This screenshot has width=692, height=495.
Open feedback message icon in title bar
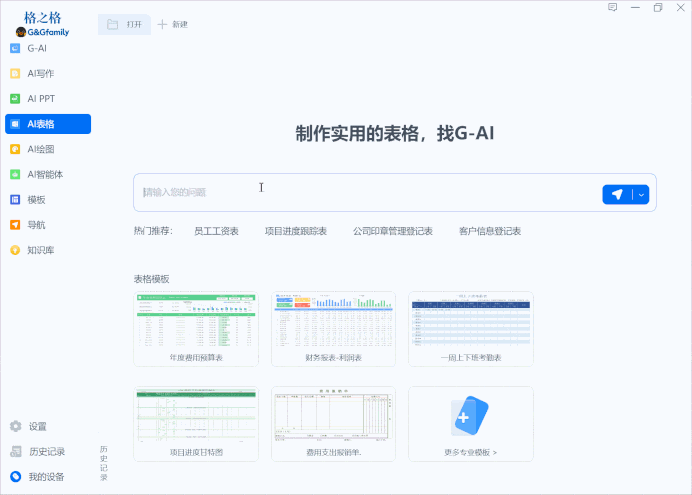[x=612, y=8]
